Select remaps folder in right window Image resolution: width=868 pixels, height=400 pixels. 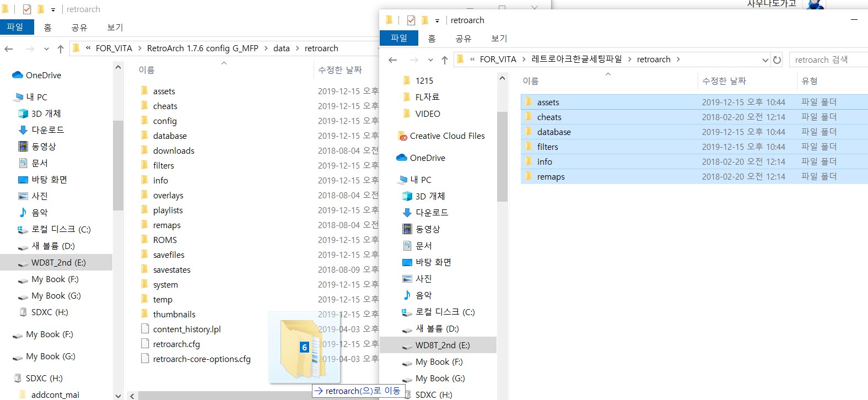click(694, 176)
